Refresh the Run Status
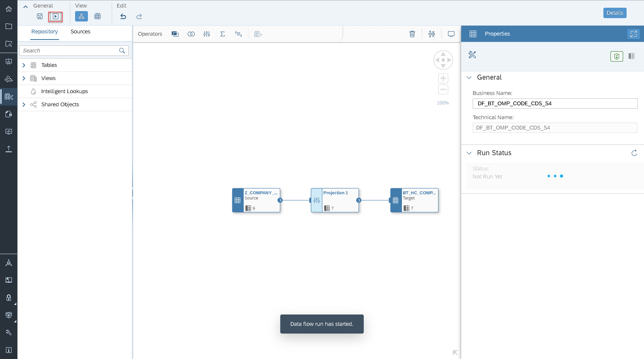 click(x=634, y=153)
